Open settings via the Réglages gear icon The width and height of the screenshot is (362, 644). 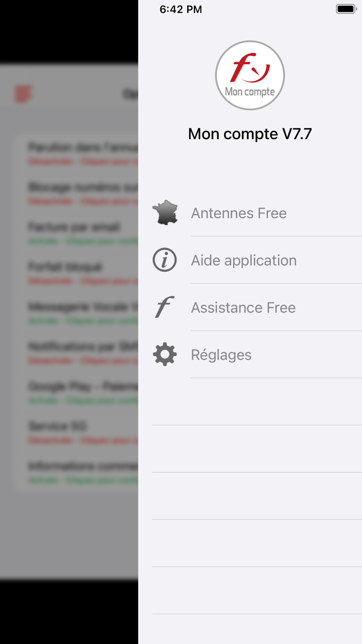(x=164, y=354)
